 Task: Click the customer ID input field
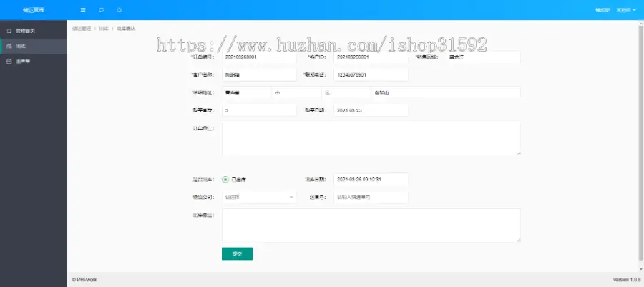[371, 57]
